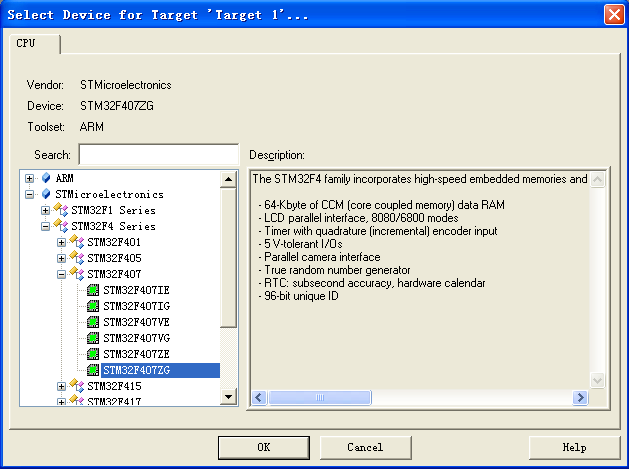Expand the STM32F401 node
The height and width of the screenshot is (469, 629).
pyautogui.click(x=61, y=242)
